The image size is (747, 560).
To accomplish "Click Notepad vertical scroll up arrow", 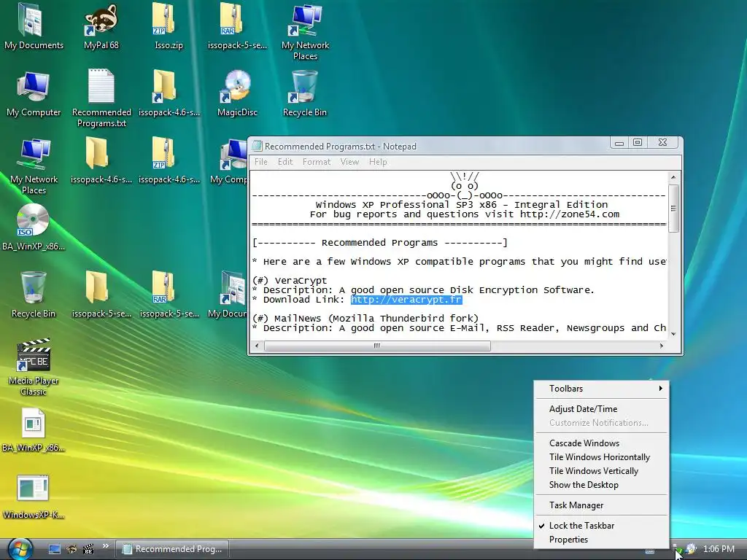I will point(673,177).
